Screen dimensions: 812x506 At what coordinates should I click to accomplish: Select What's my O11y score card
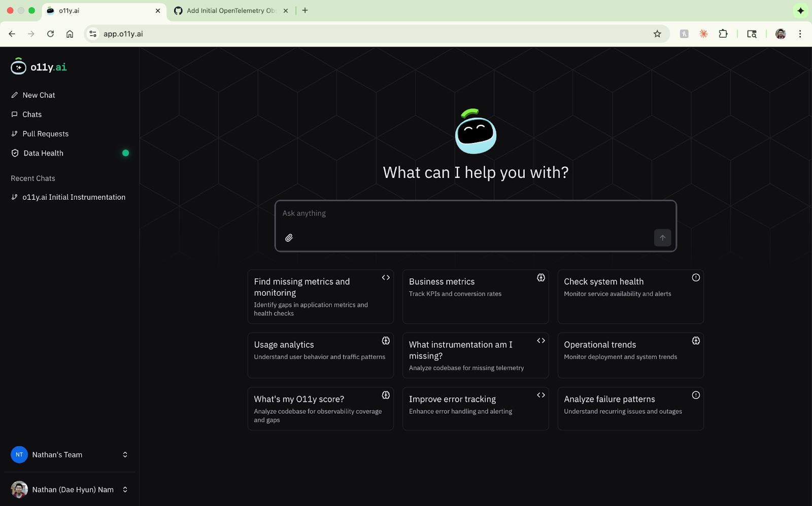click(x=321, y=409)
